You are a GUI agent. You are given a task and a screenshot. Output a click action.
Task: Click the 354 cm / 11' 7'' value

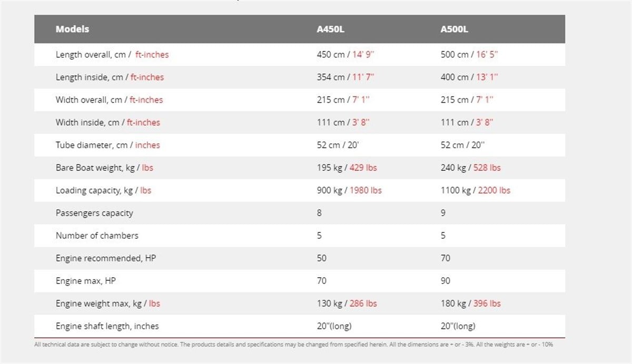click(x=345, y=77)
